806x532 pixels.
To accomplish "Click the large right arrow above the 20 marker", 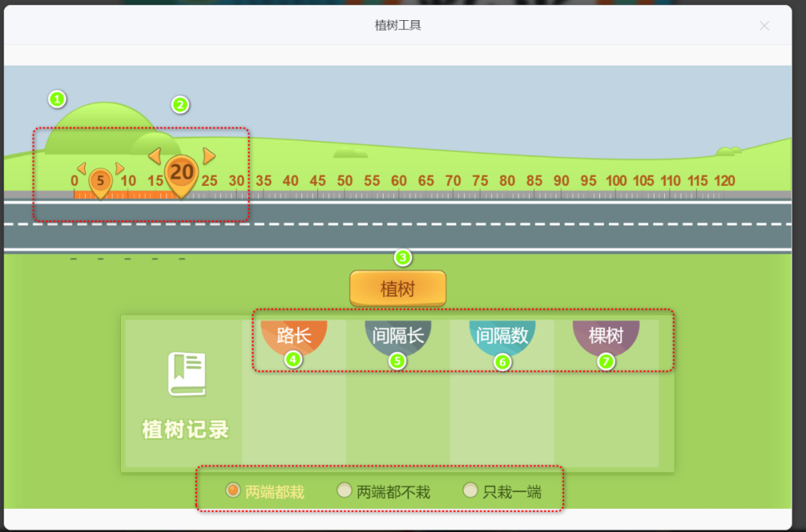I will click(209, 157).
